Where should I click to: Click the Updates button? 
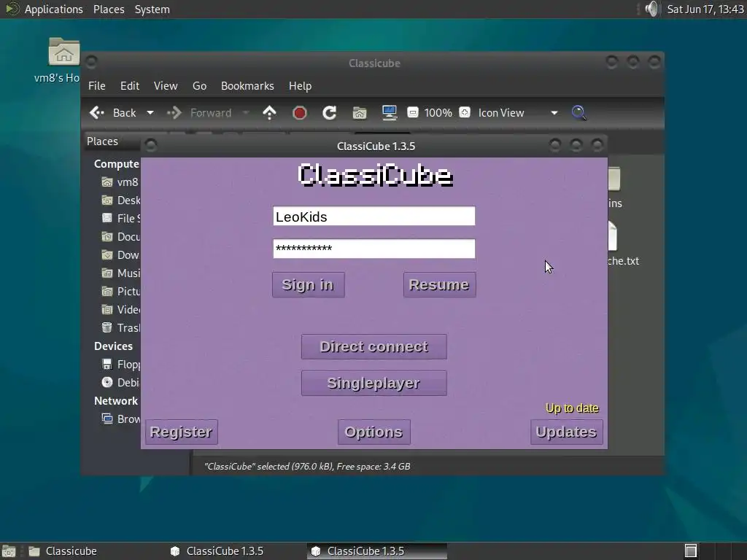(566, 432)
